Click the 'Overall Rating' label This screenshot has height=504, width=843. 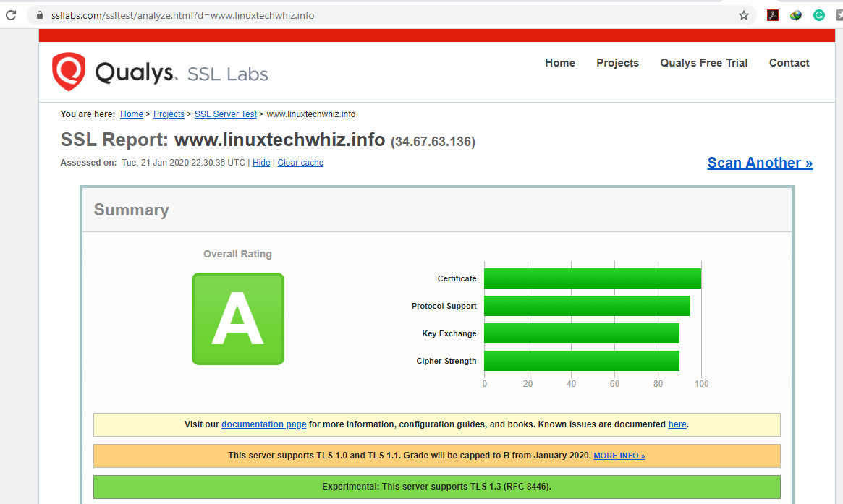[237, 254]
